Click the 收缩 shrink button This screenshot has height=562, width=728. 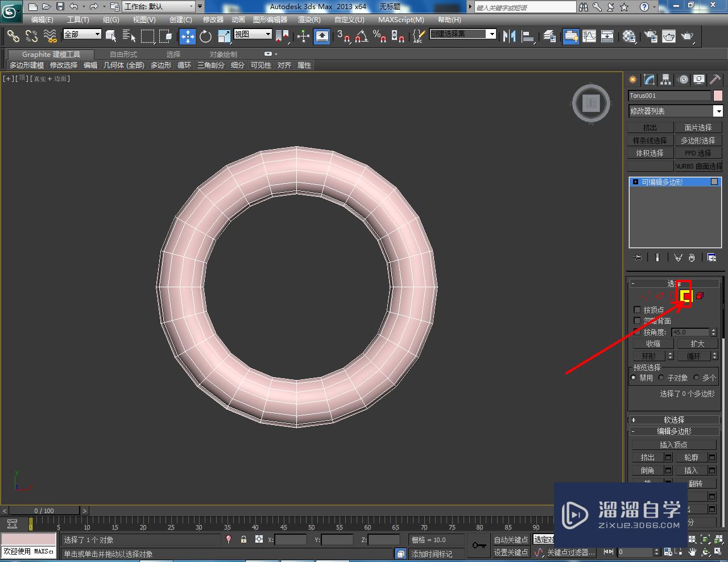(x=653, y=344)
